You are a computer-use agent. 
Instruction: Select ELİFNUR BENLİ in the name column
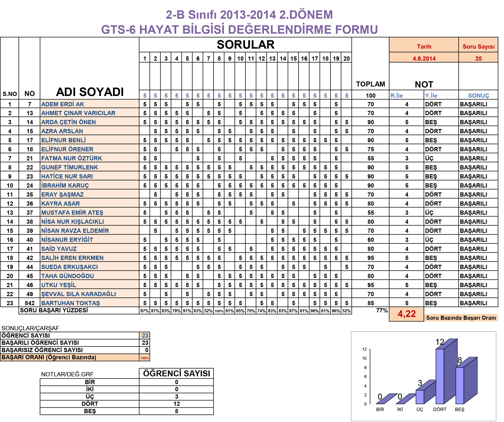click(89, 140)
